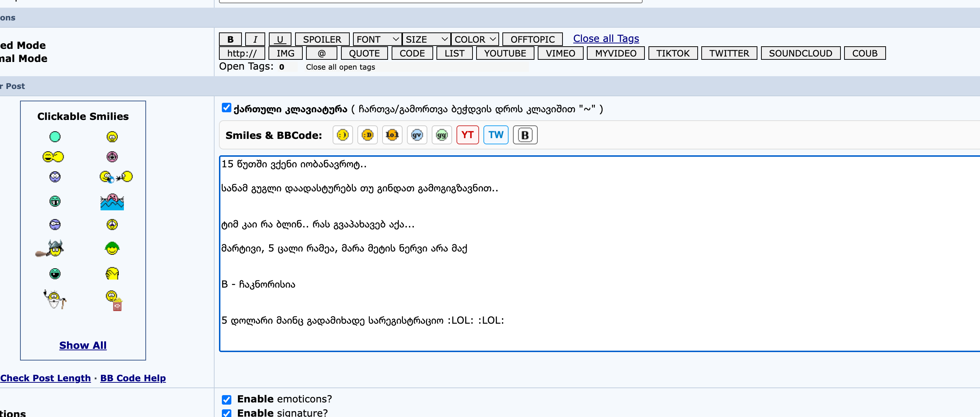Image resolution: width=980 pixels, height=417 pixels.
Task: Click the TW Twitter quick-insert icon
Action: [x=495, y=135]
